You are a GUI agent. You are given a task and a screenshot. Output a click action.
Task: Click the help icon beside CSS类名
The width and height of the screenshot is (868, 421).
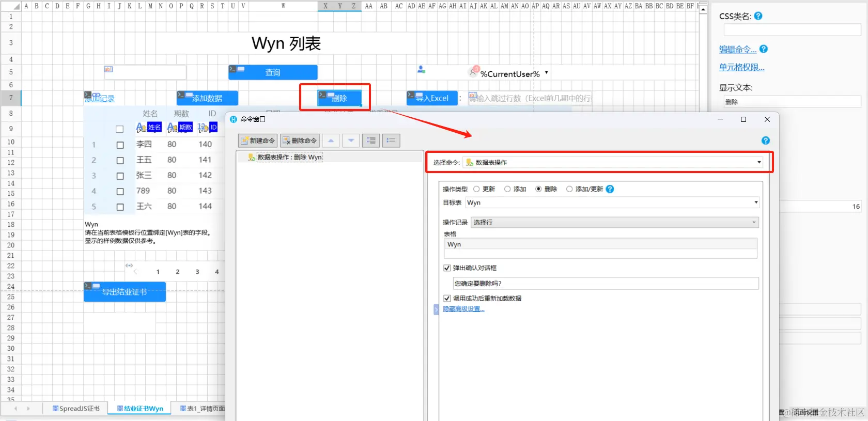(758, 16)
